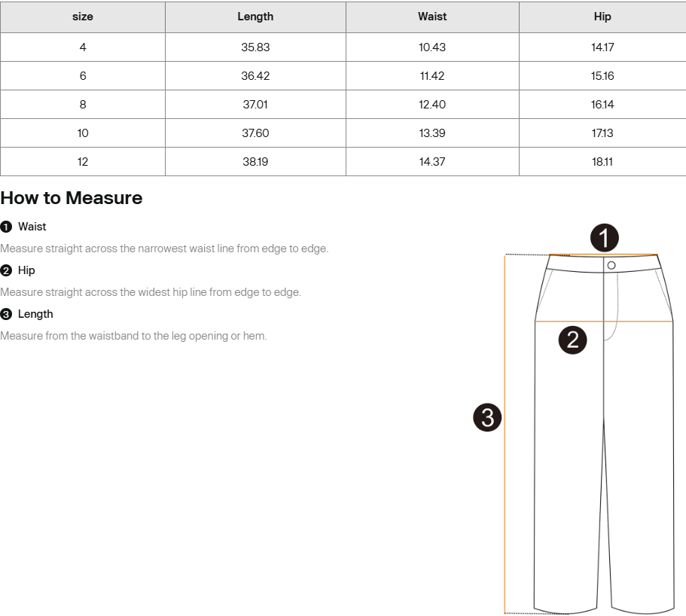686x616 pixels.
Task: Click the number 2 hip marker on diagram
Action: coord(573,340)
